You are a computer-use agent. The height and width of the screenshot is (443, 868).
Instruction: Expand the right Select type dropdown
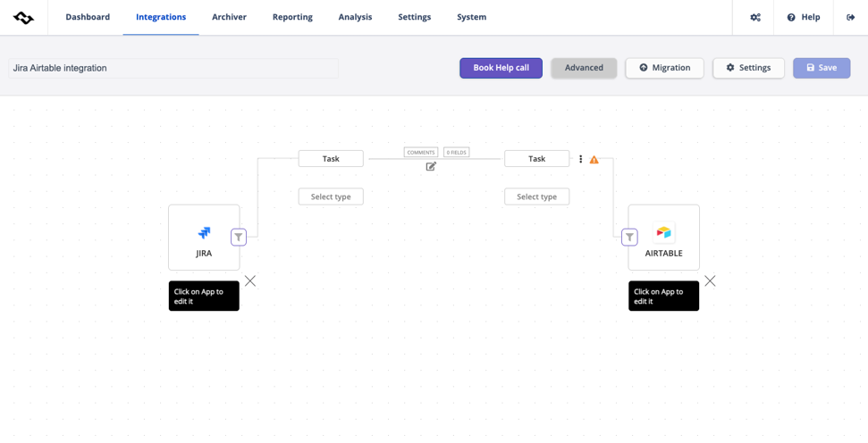coord(536,196)
